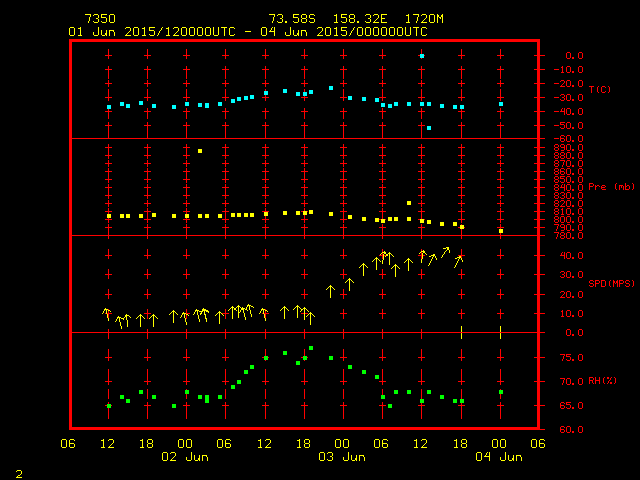Select the 04 Jun date label

click(x=497, y=457)
